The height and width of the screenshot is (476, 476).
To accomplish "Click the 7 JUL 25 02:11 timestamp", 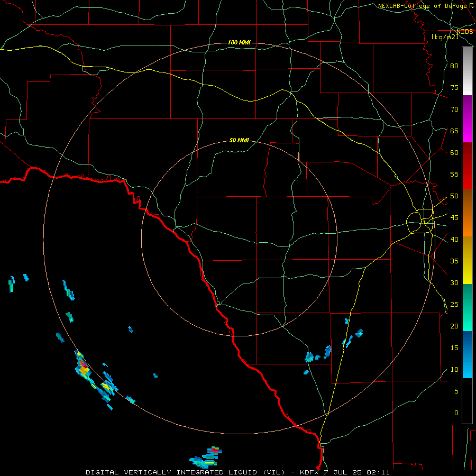I will (x=358, y=472).
